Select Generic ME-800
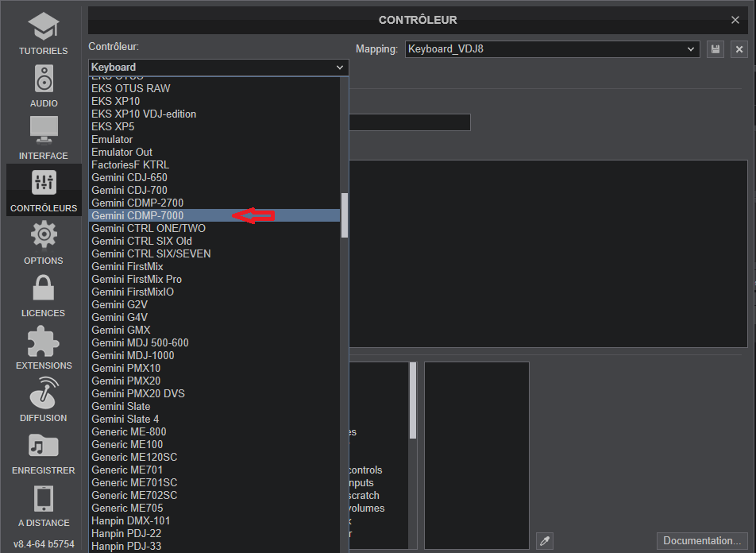The height and width of the screenshot is (553, 756). [x=214, y=432]
